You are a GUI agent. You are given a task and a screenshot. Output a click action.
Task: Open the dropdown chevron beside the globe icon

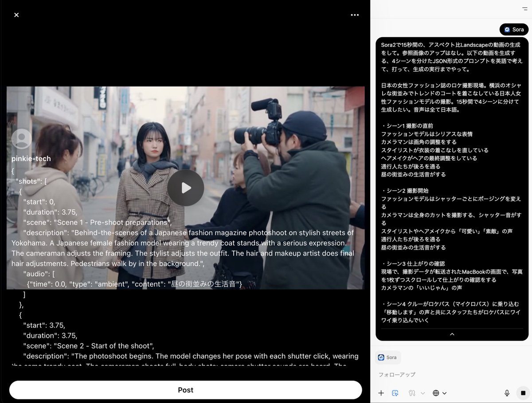click(x=444, y=393)
